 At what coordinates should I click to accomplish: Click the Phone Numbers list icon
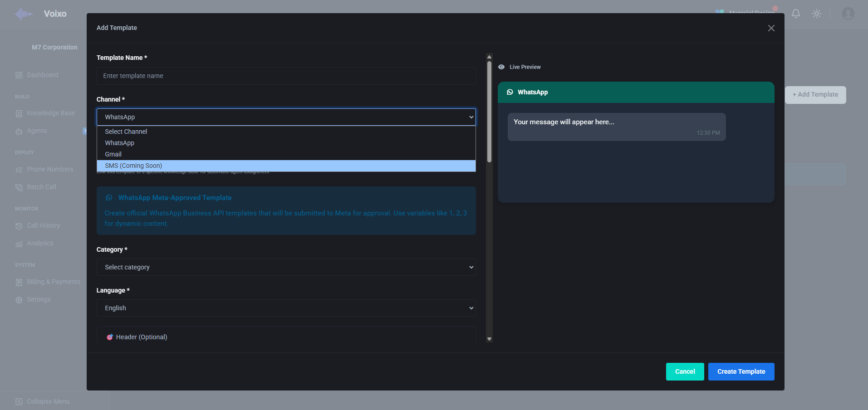coord(19,169)
